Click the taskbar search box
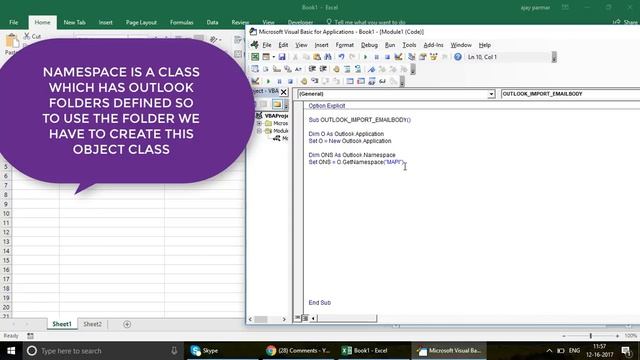The image size is (640, 360). click(102, 351)
